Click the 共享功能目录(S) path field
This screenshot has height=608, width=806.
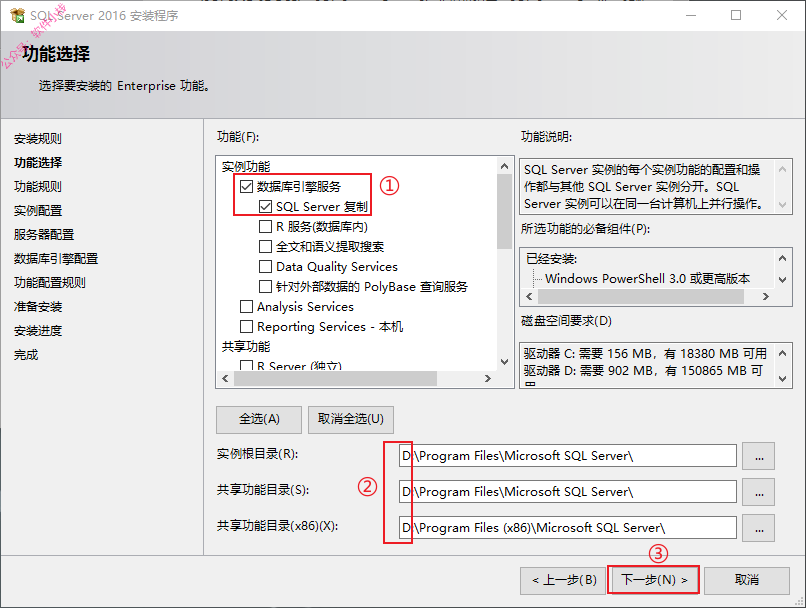[x=567, y=492]
